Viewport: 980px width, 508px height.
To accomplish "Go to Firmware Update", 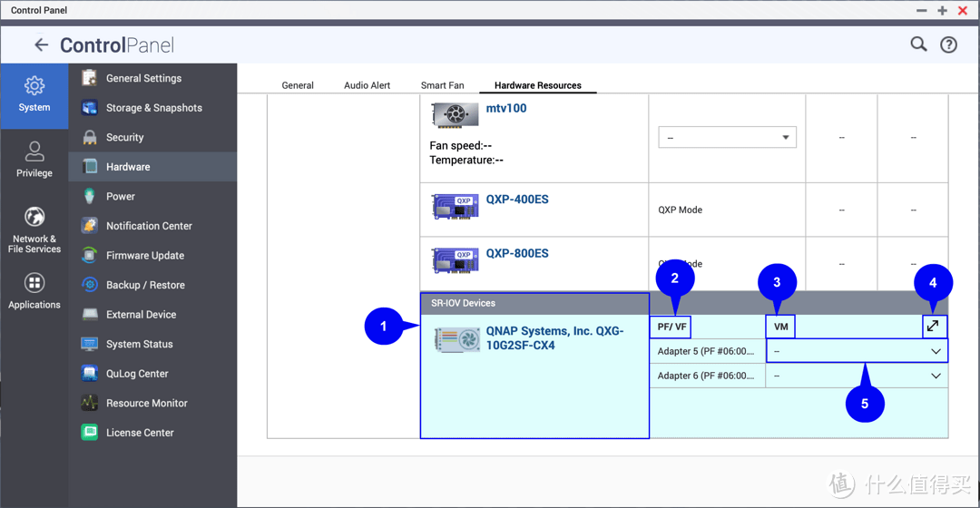I will (x=144, y=256).
